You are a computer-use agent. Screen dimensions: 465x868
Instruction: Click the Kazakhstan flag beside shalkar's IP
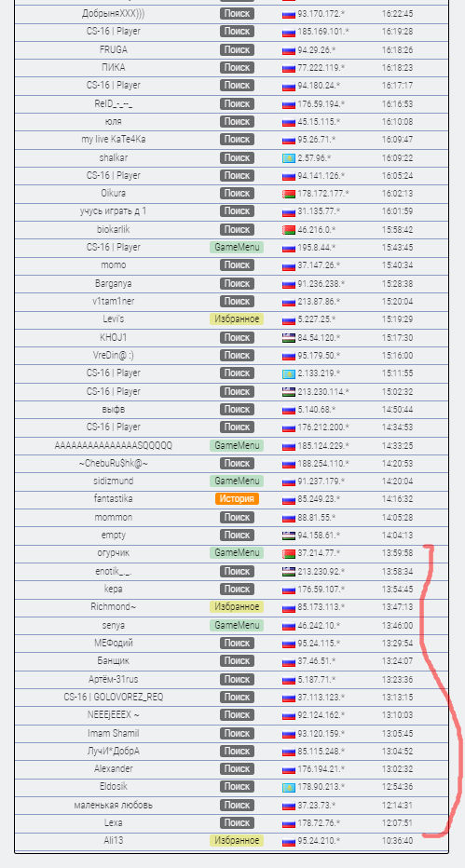pyautogui.click(x=288, y=157)
